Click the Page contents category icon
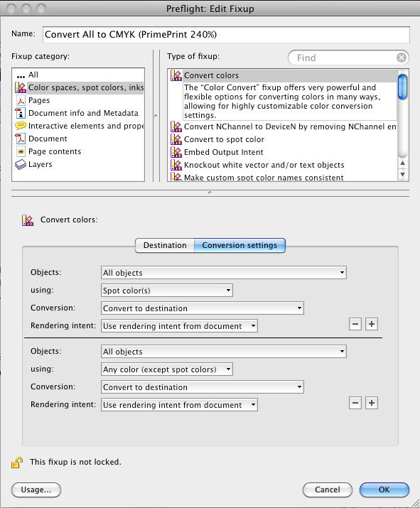 (21, 151)
